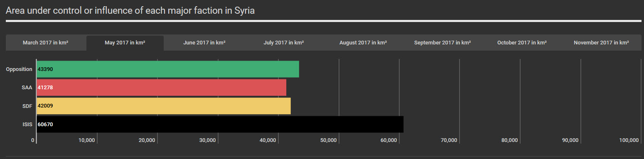The height and width of the screenshot is (159, 644).
Task: Click the yellow SDF bar
Action: (x=164, y=106)
